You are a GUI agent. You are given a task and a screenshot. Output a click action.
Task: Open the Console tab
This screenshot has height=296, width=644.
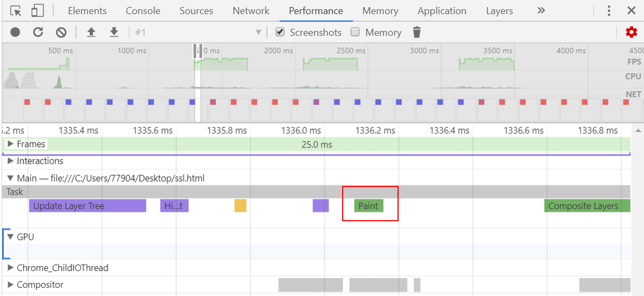[x=143, y=11]
